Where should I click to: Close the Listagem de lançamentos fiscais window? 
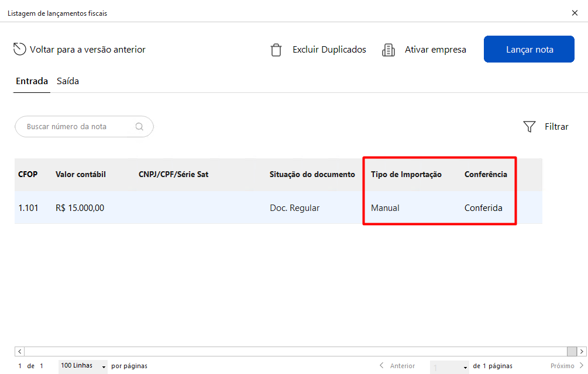pyautogui.click(x=575, y=13)
